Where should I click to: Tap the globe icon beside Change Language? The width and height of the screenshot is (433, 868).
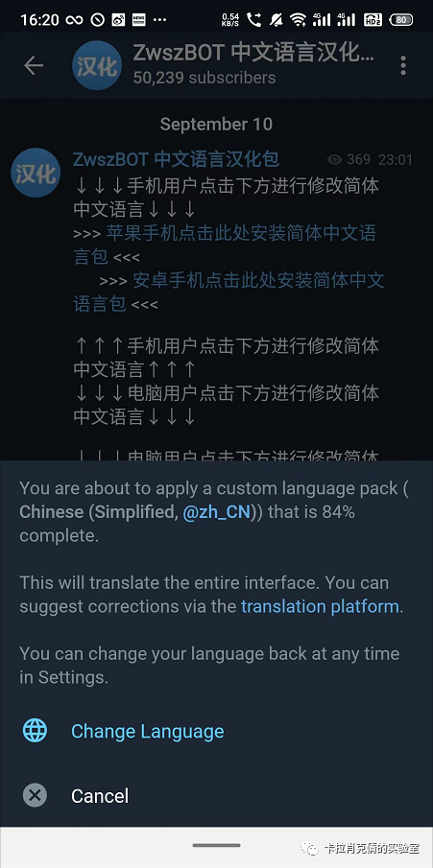(35, 731)
